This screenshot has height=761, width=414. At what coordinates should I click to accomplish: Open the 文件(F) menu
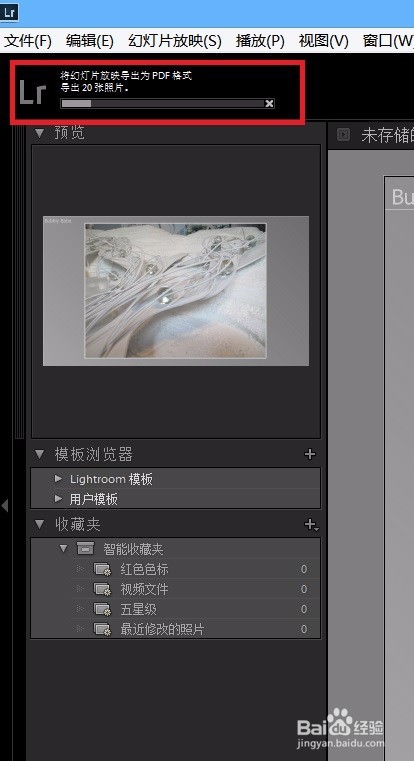point(28,41)
